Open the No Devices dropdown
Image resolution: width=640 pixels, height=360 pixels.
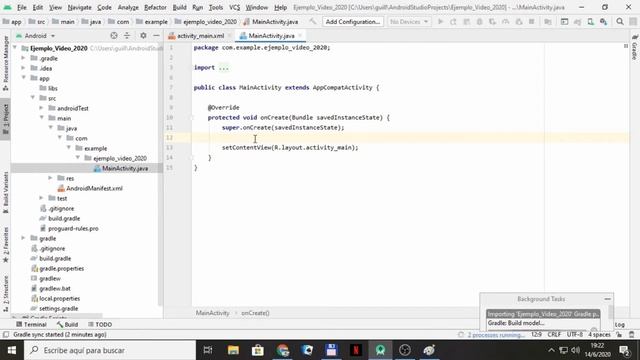pos(409,22)
